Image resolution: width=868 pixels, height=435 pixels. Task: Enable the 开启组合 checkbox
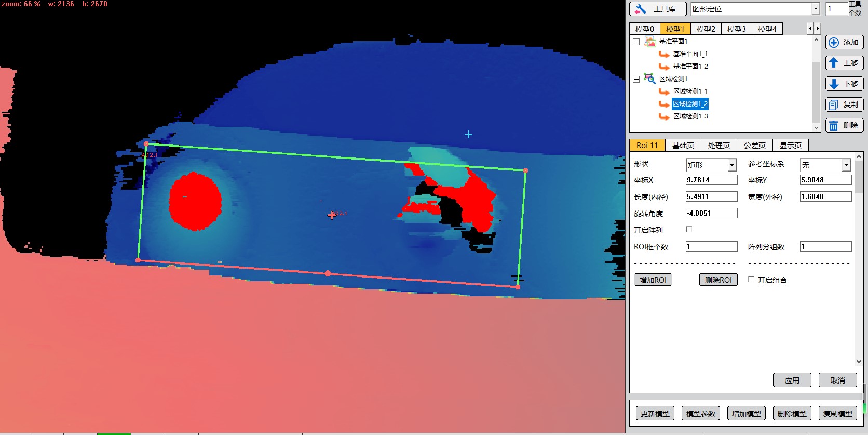point(751,280)
